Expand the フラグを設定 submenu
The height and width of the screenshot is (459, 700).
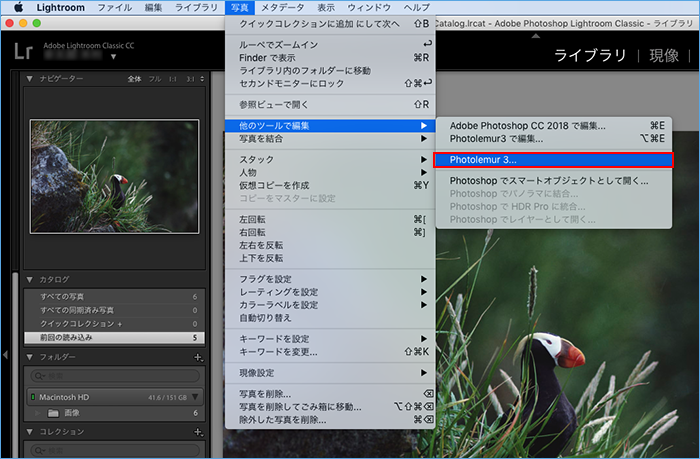(x=330, y=279)
